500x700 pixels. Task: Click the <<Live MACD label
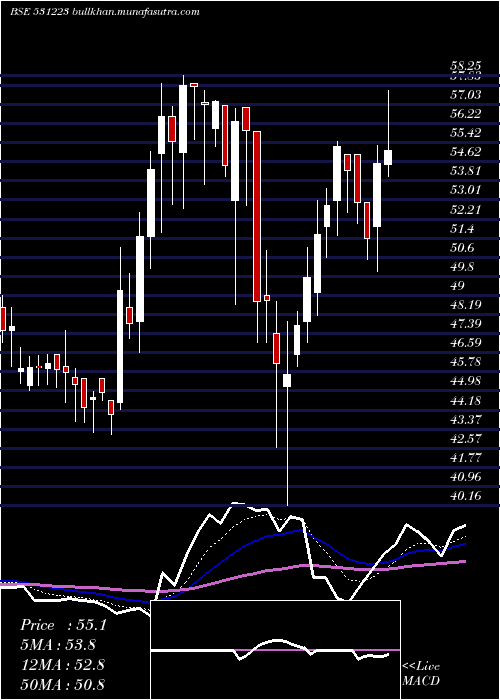pos(421,674)
